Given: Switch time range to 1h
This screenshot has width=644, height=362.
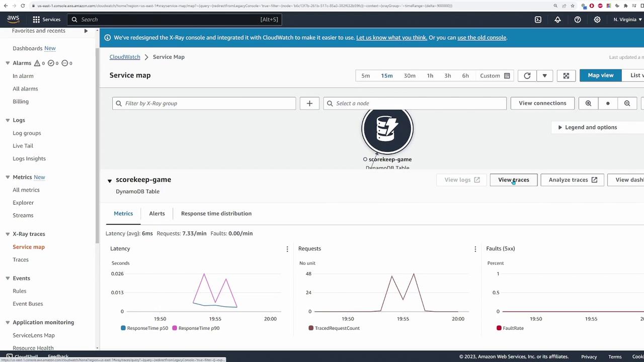Looking at the screenshot, I should tap(430, 75).
